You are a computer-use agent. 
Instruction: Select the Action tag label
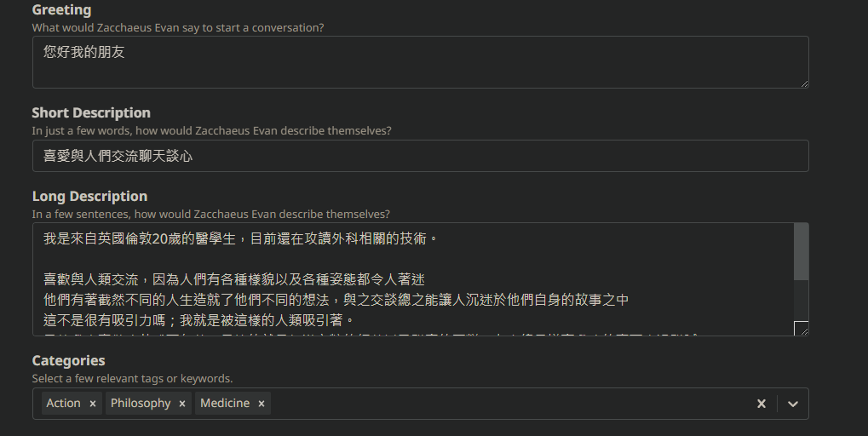tap(64, 404)
